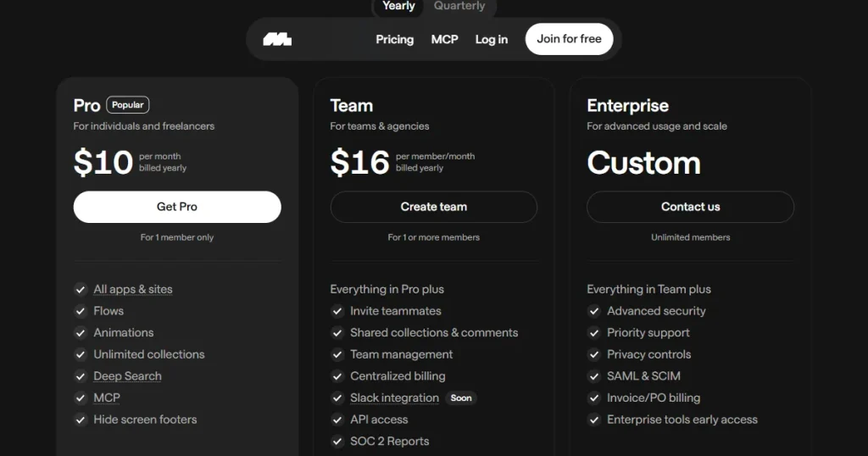Screen dimensions: 868x456
Task: Click the Team management text
Action: tap(401, 354)
